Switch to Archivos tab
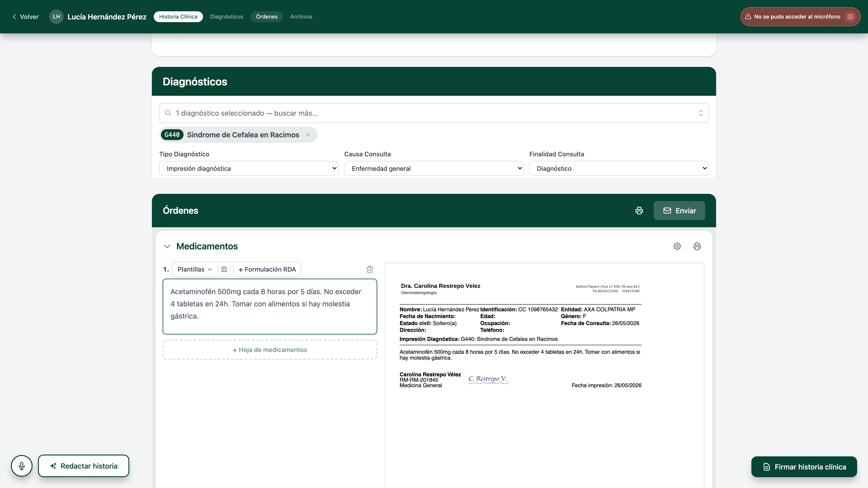The width and height of the screenshot is (868, 488). tap(301, 16)
